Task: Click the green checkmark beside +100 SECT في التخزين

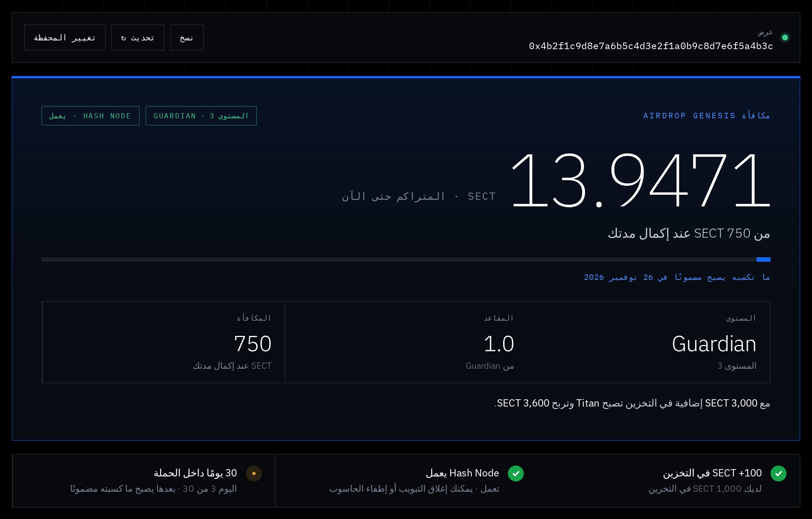Action: coord(779,474)
